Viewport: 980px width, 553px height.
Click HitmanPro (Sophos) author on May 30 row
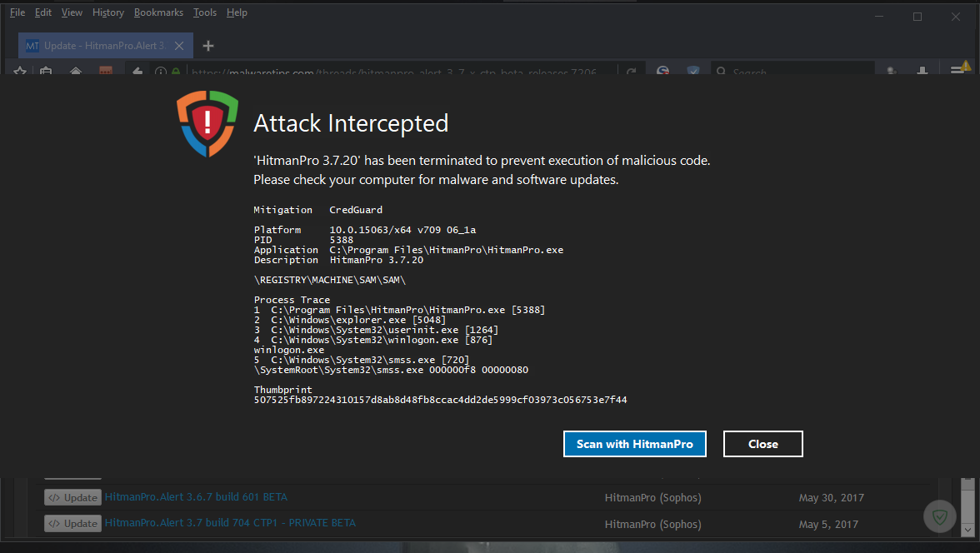[652, 498]
